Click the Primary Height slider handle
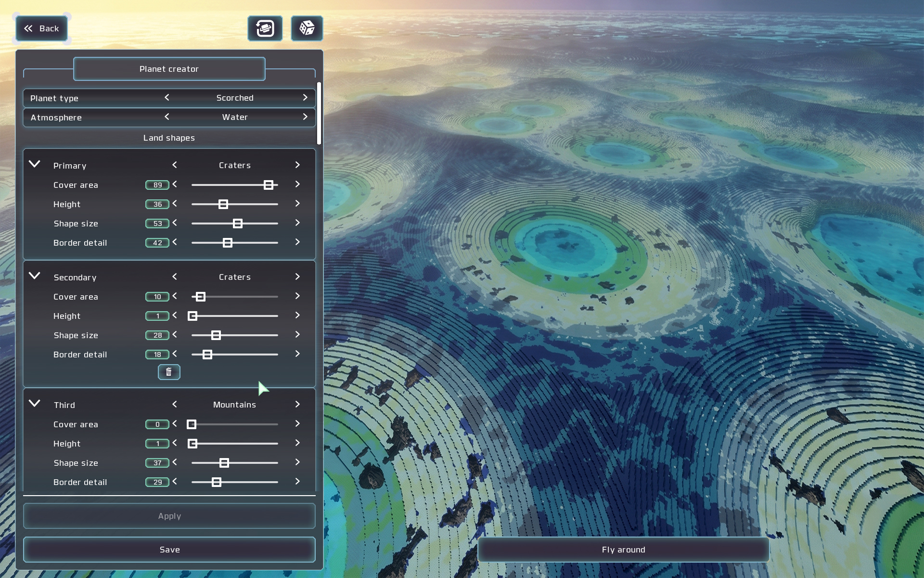 tap(223, 204)
